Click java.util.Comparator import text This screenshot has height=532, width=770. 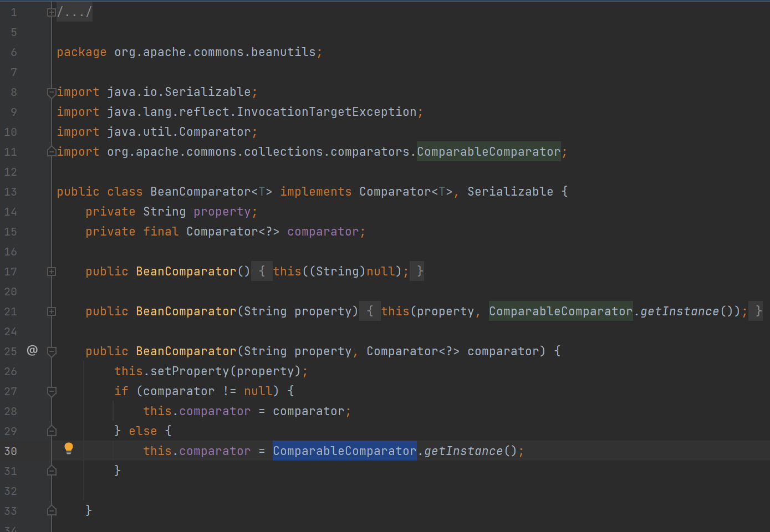(x=179, y=132)
